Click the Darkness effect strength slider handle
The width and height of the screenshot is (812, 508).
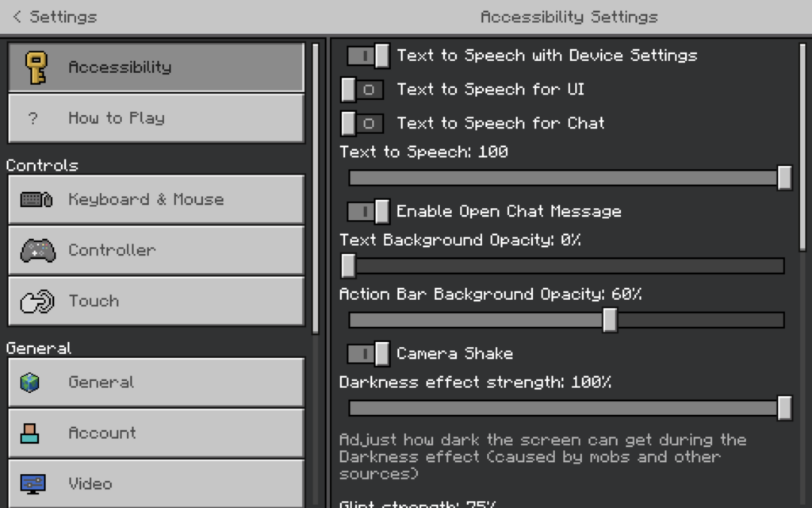[x=784, y=408]
